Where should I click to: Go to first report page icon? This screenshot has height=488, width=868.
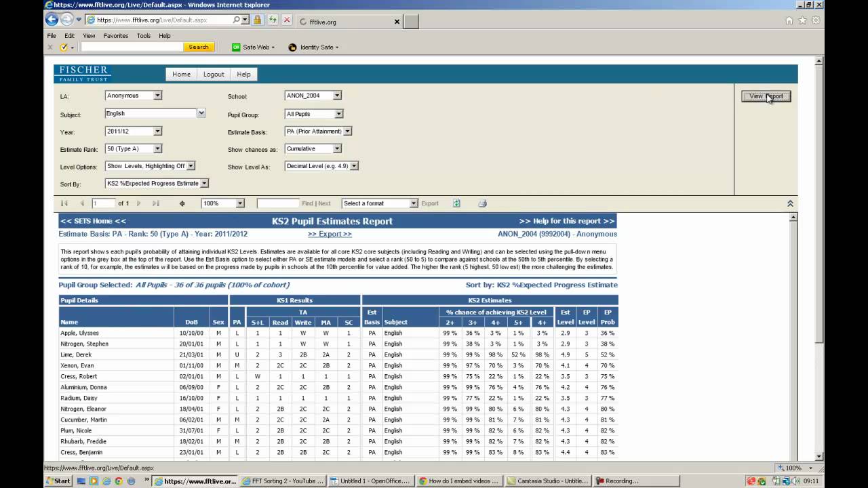tap(64, 203)
